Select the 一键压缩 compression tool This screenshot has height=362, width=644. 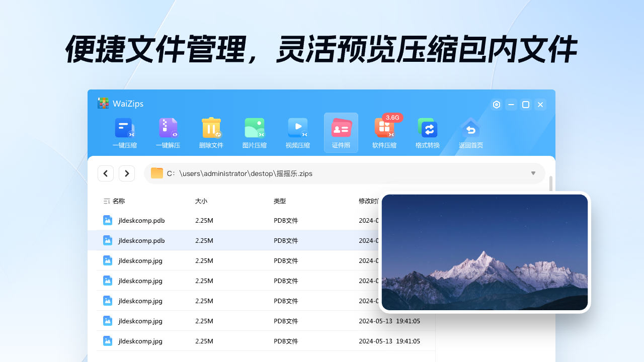click(x=125, y=132)
